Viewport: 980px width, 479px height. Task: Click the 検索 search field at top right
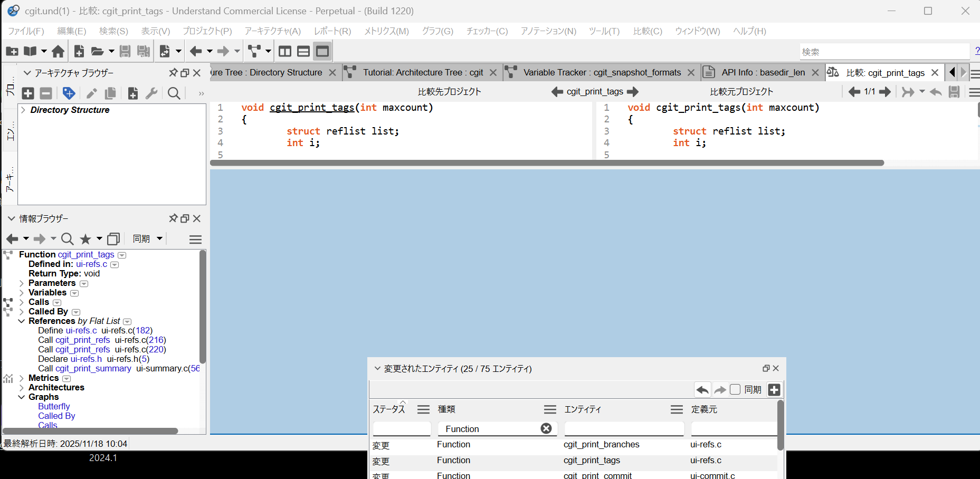pos(884,52)
